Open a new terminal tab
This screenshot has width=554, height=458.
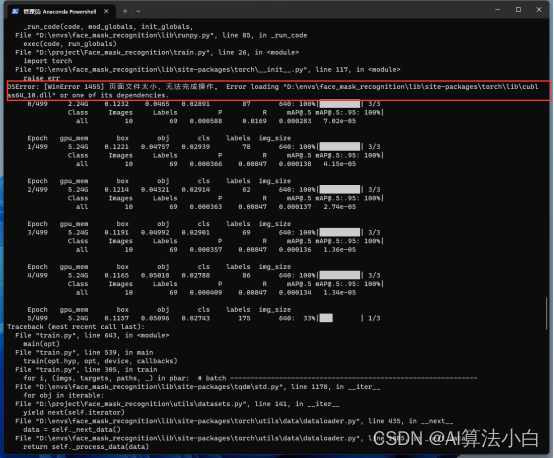tap(125, 11)
